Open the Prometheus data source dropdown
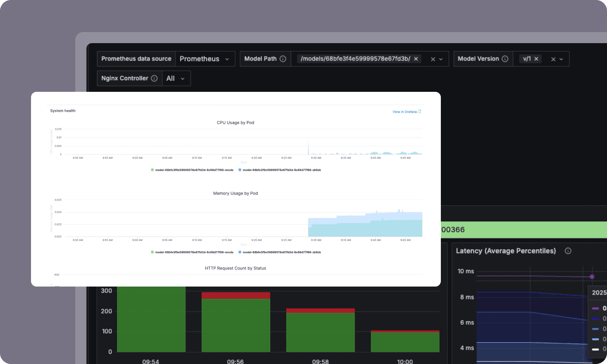The width and height of the screenshot is (607, 364). pos(205,59)
